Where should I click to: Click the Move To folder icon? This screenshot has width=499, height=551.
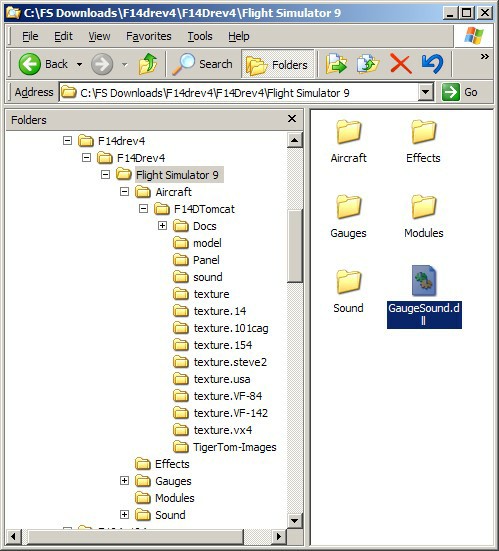point(336,64)
